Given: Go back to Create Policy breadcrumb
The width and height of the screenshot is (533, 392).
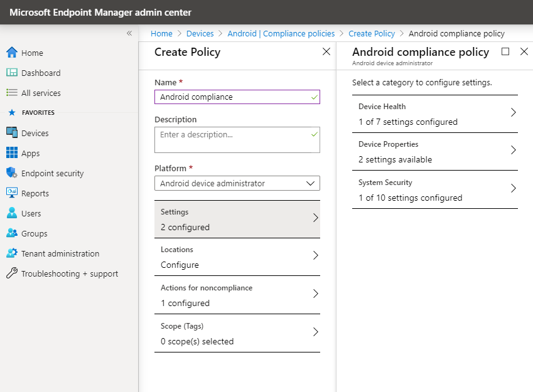Looking at the screenshot, I should (x=372, y=34).
